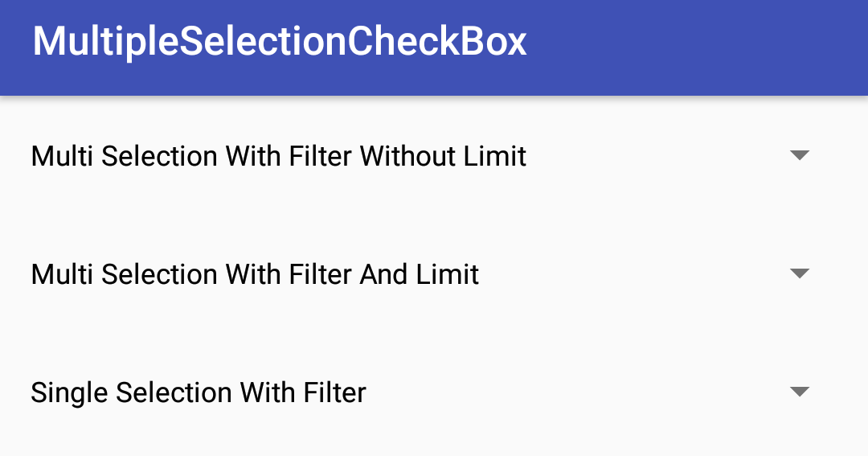Click the word 'Limit' in second spinner
This screenshot has height=456, width=868.
[x=448, y=274]
